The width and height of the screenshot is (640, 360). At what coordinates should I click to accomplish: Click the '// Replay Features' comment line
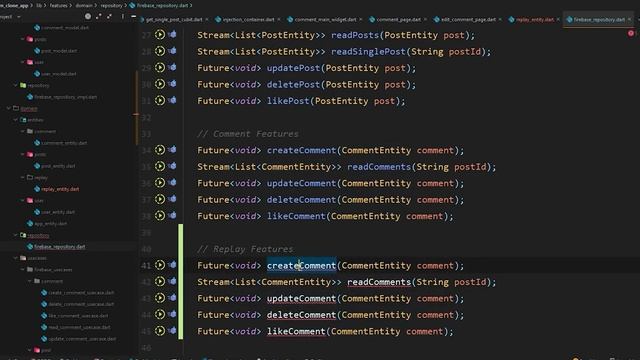[x=245, y=249]
